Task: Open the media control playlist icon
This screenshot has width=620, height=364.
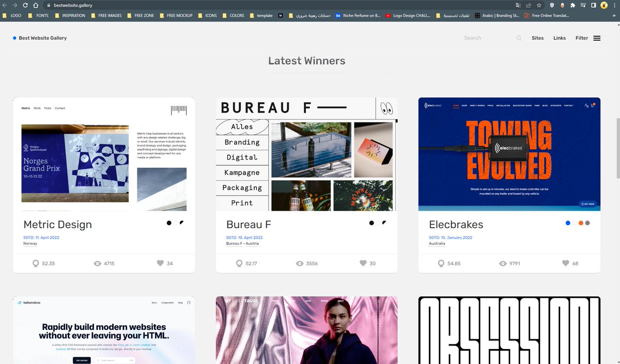Action: (x=583, y=5)
